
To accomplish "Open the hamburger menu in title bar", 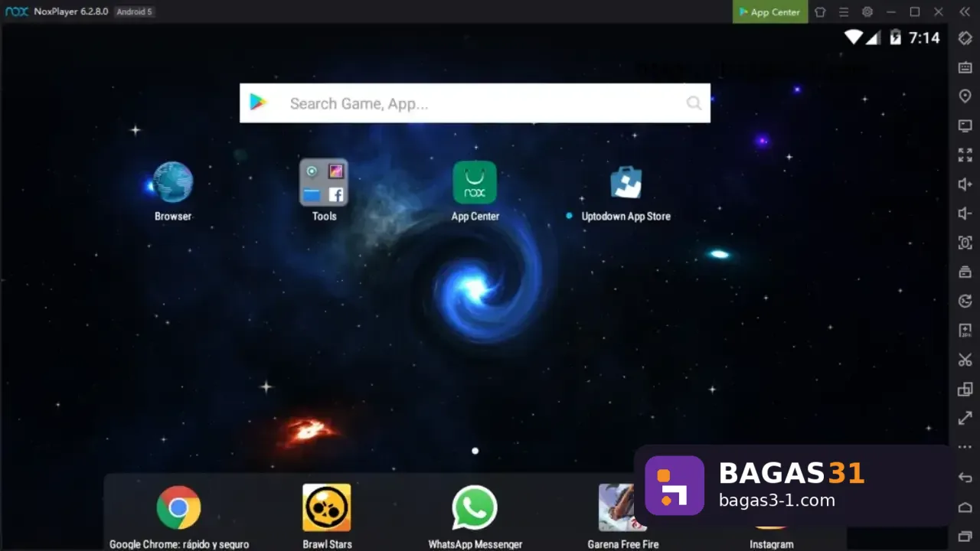I will (844, 11).
